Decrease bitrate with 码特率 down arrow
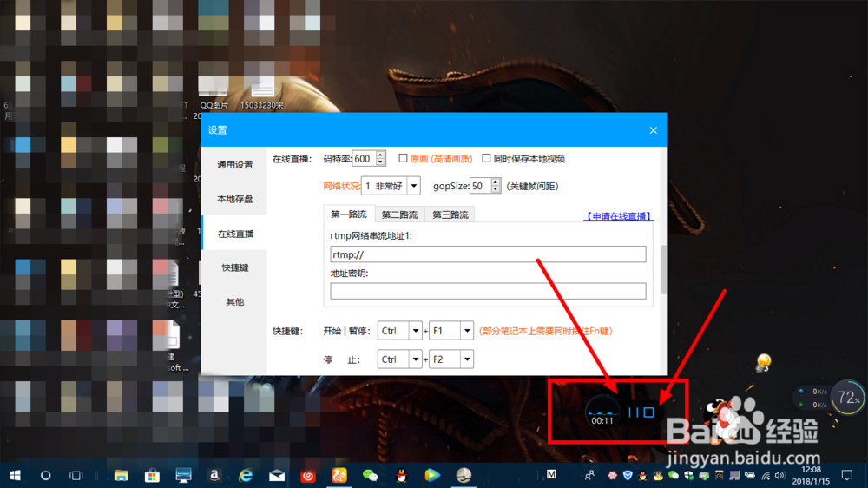868x488 pixels. pos(380,162)
